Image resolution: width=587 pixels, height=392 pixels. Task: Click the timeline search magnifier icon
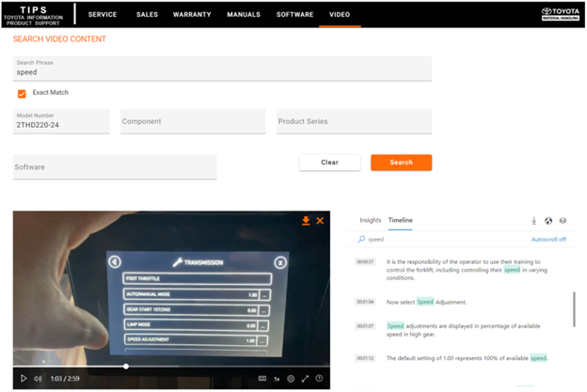pos(361,239)
